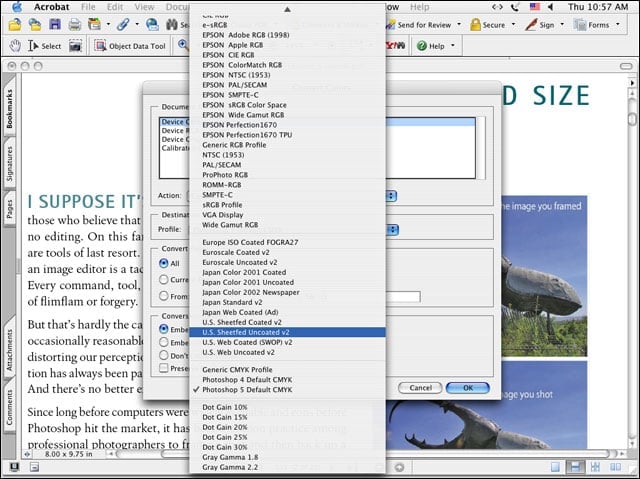640x479 pixels.
Task: Click the Cancel button
Action: (420, 388)
